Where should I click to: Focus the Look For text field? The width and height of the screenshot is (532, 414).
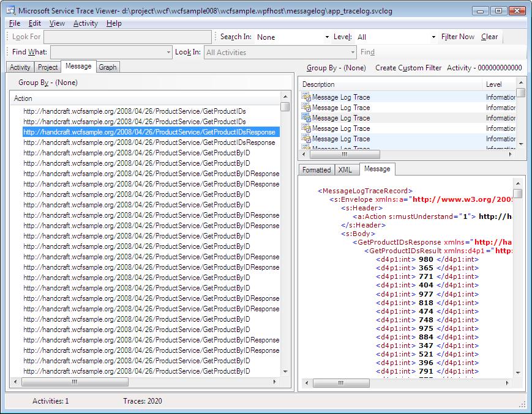[127, 37]
